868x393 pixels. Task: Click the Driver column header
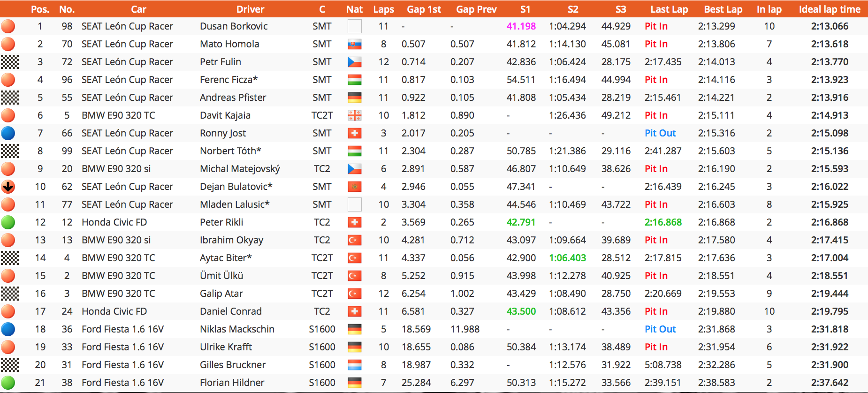[x=250, y=9]
